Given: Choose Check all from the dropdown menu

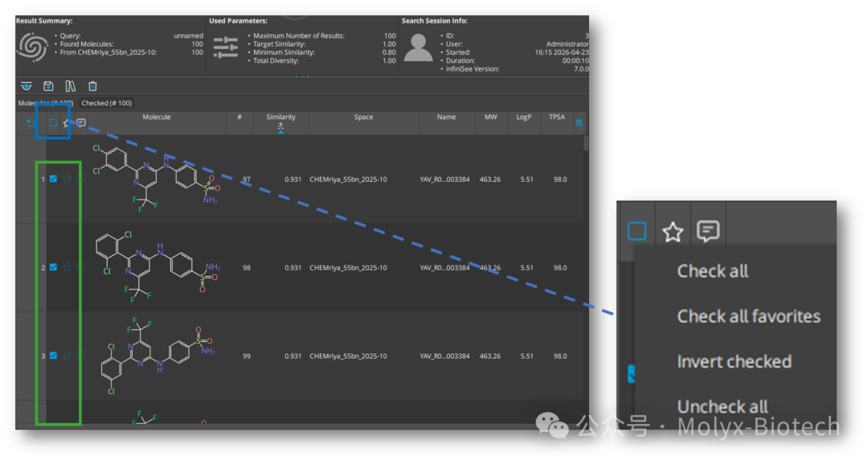Looking at the screenshot, I should click(x=712, y=271).
